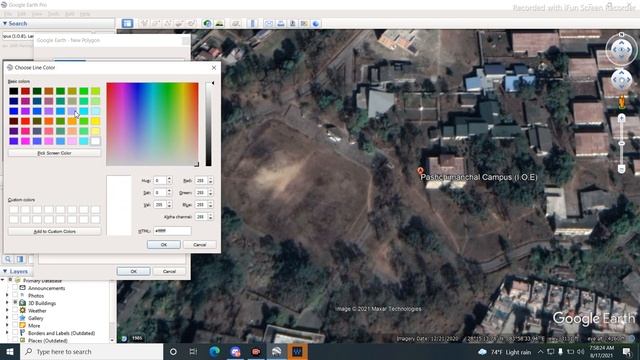Expand the Gallery layer node
This screenshot has width=640, height=360.
coord(7,318)
